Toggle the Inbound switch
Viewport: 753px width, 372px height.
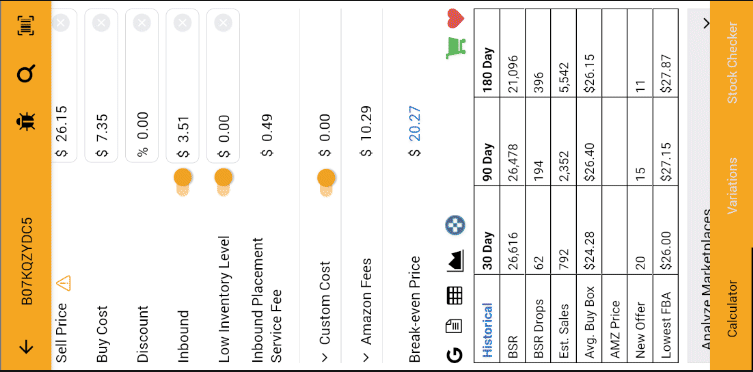[183, 182]
